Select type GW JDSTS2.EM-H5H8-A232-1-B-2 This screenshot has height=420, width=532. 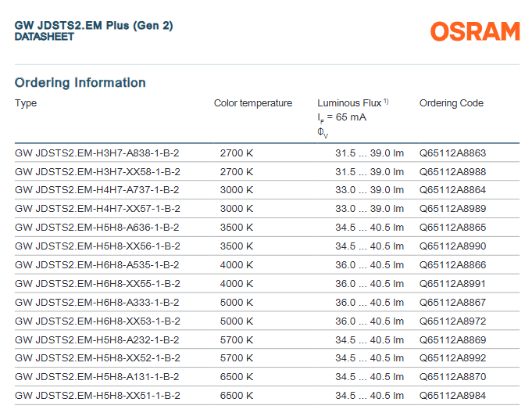point(97,339)
